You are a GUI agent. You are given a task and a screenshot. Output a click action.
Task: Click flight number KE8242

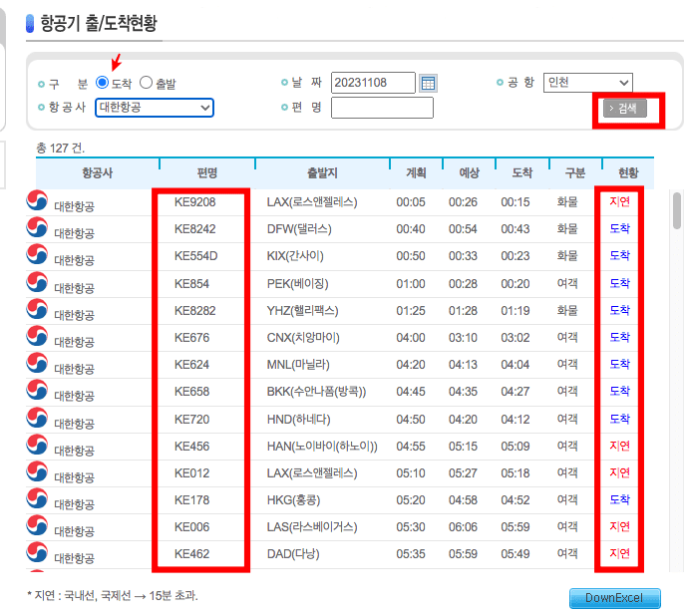tap(194, 229)
